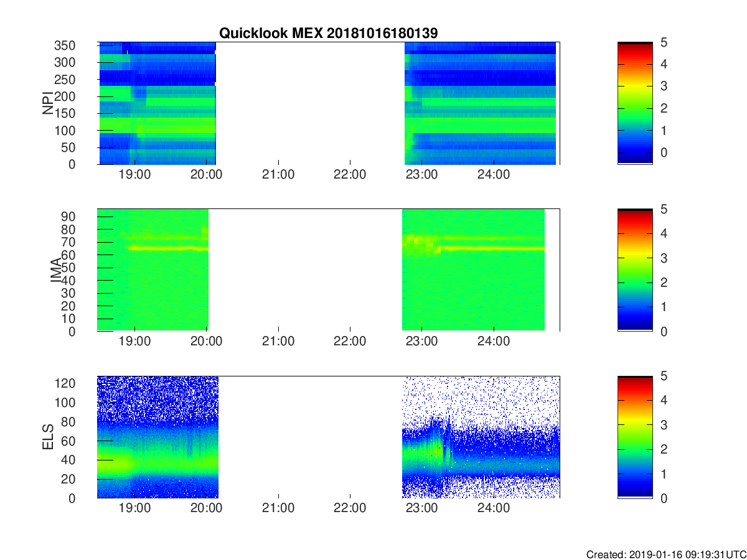Click the 21:00 label under the NPI plot

[278, 175]
